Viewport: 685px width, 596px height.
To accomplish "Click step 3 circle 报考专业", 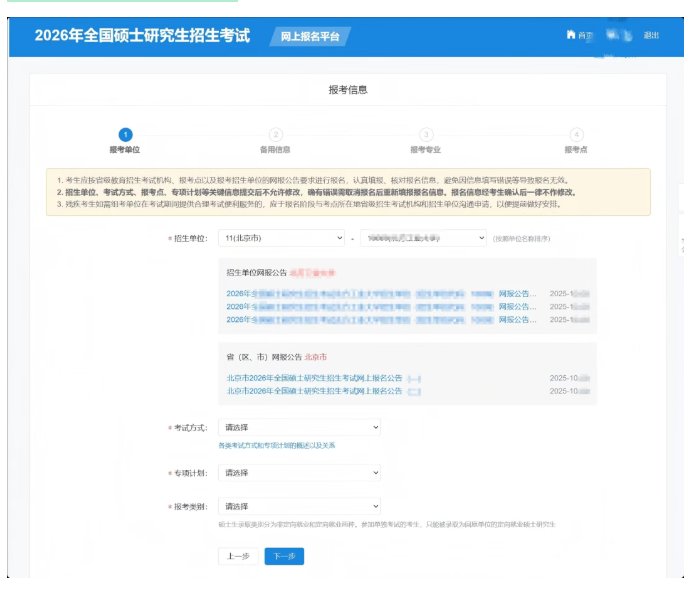I will 426,135.
